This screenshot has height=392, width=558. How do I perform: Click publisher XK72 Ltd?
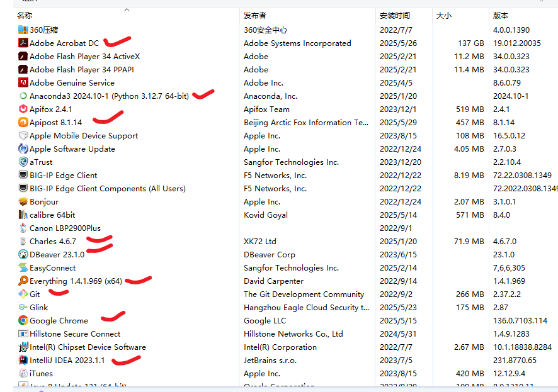259,242
